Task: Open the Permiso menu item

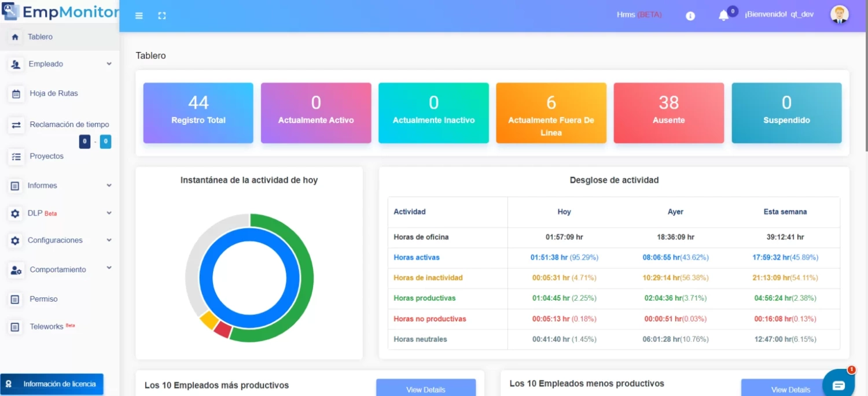Action: click(43, 299)
